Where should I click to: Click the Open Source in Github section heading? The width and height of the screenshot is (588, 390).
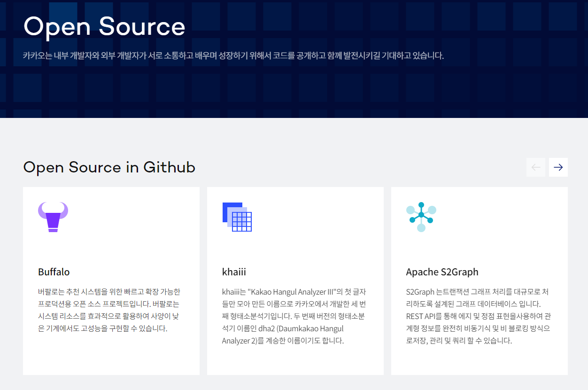[x=109, y=167]
